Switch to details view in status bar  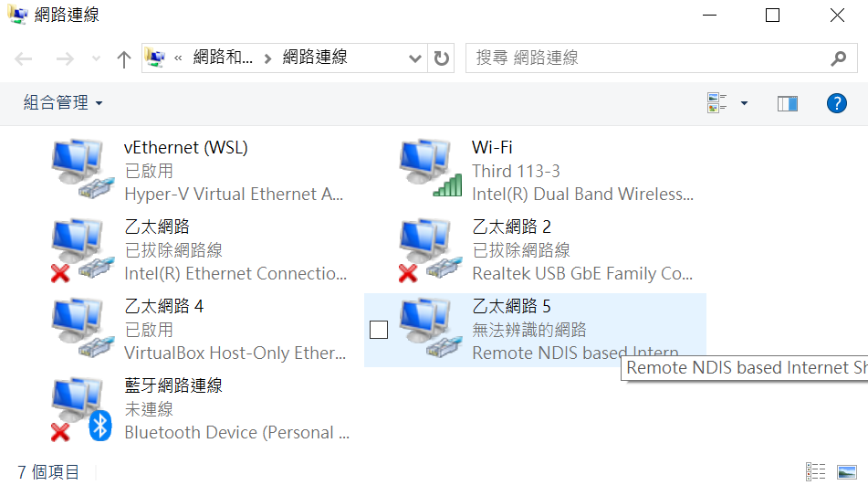(815, 471)
